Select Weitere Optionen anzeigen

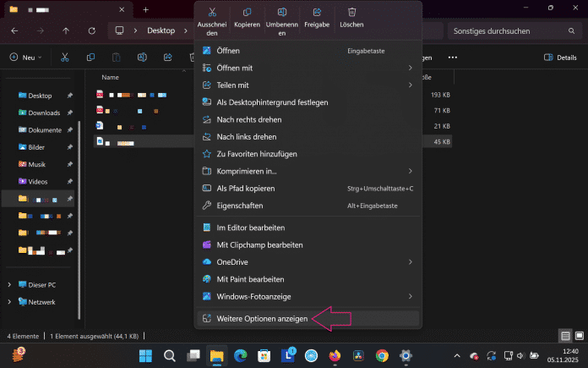[x=261, y=319]
